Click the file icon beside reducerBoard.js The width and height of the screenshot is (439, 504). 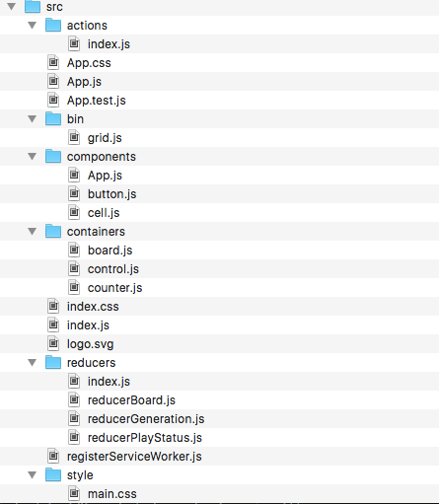[74, 399]
